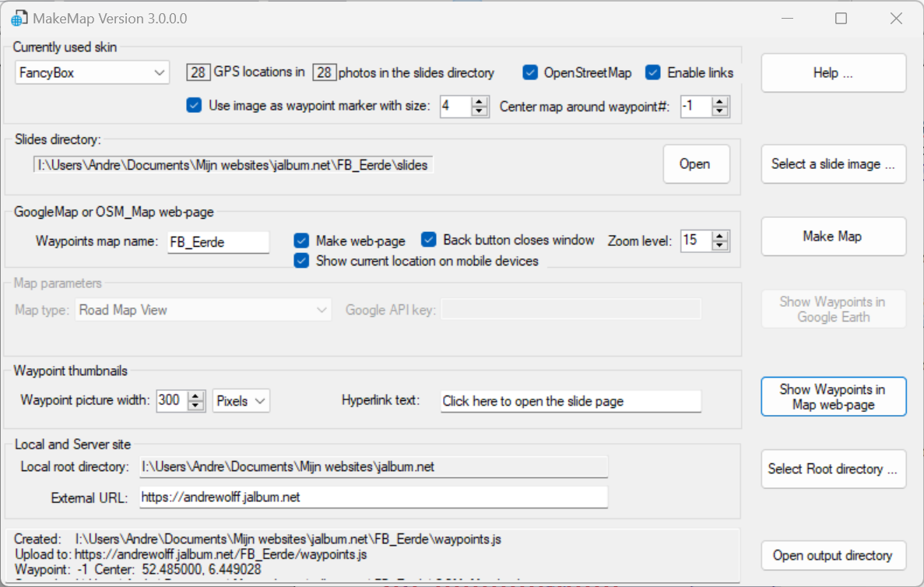Image resolution: width=924 pixels, height=587 pixels.
Task: Click the Hyperlink text input field
Action: click(x=570, y=401)
